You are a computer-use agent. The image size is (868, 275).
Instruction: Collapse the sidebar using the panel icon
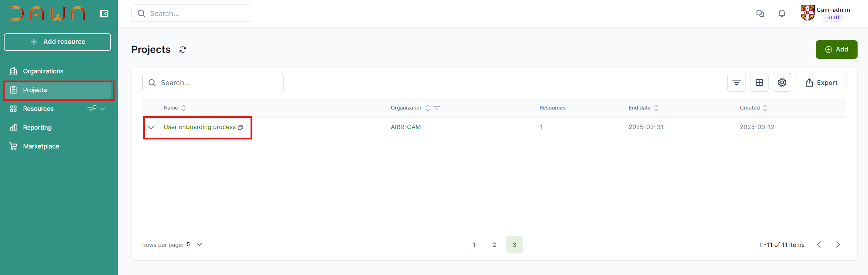point(104,14)
